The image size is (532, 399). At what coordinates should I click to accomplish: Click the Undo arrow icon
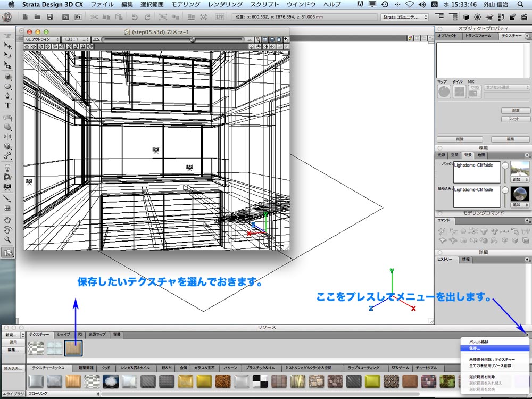click(135, 17)
